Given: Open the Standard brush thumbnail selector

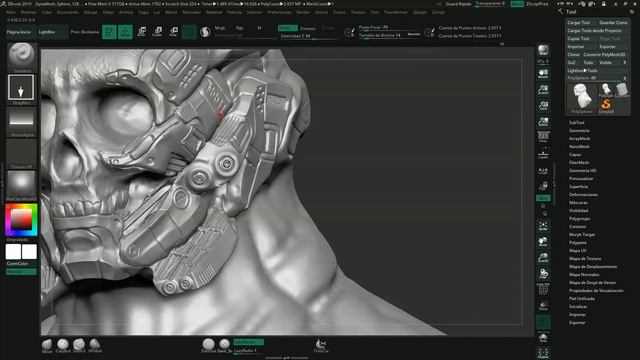Looking at the screenshot, I should 22,56.
